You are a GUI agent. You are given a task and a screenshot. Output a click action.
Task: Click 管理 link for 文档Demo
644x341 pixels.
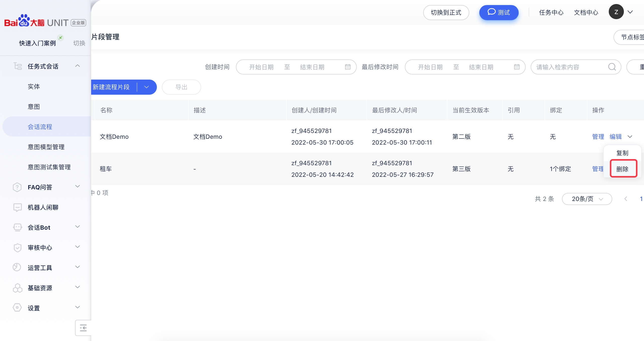[x=598, y=137]
